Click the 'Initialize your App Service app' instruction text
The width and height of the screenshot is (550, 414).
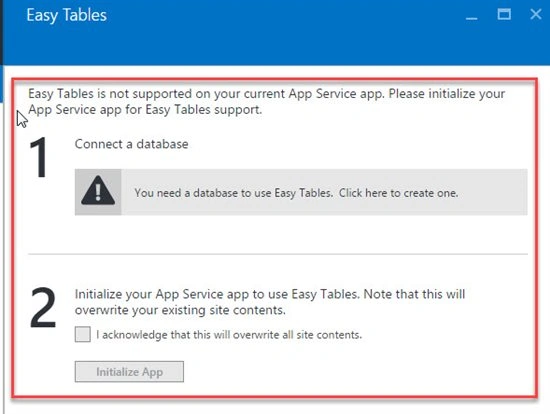click(270, 302)
